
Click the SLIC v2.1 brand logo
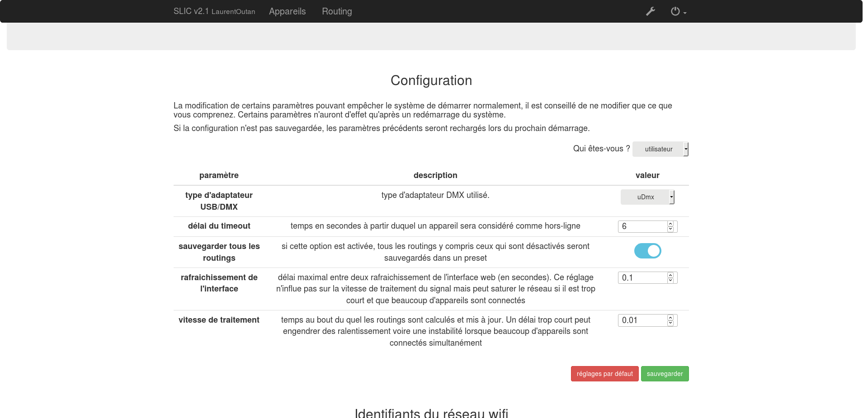pyautogui.click(x=214, y=11)
